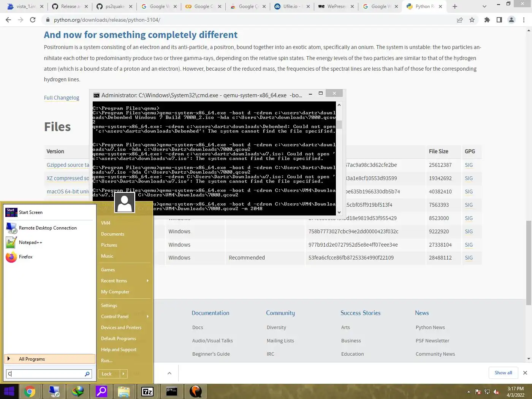Bookmark this page with the star icon
532x399 pixels.
(x=472, y=20)
